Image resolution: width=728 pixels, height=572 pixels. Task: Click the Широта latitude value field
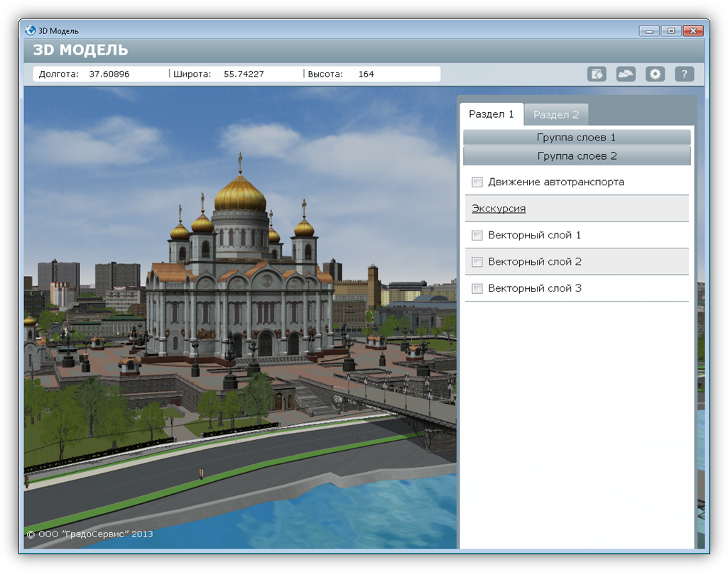tap(244, 74)
